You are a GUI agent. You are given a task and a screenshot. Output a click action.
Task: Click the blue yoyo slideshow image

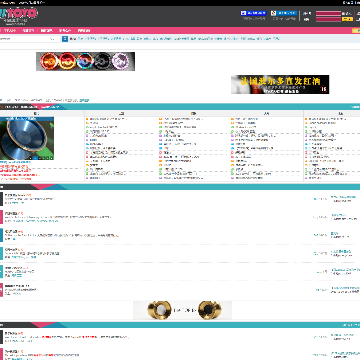pyautogui.click(x=27, y=138)
